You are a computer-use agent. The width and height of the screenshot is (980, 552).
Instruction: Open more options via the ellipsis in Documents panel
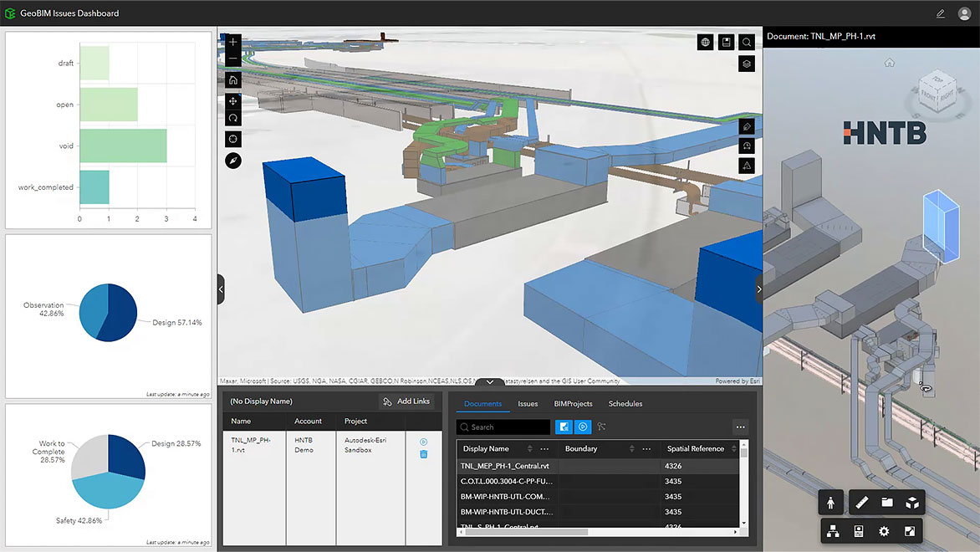(740, 427)
